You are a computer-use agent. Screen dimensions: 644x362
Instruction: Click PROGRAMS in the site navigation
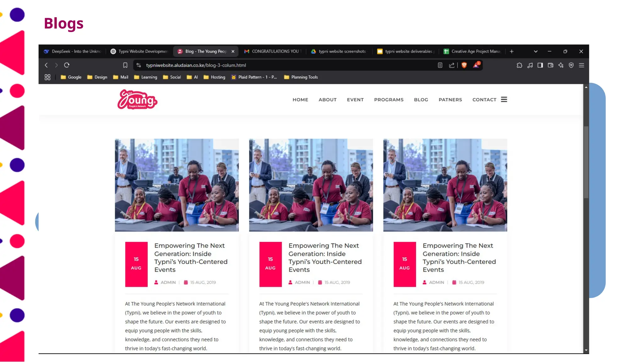point(389,100)
